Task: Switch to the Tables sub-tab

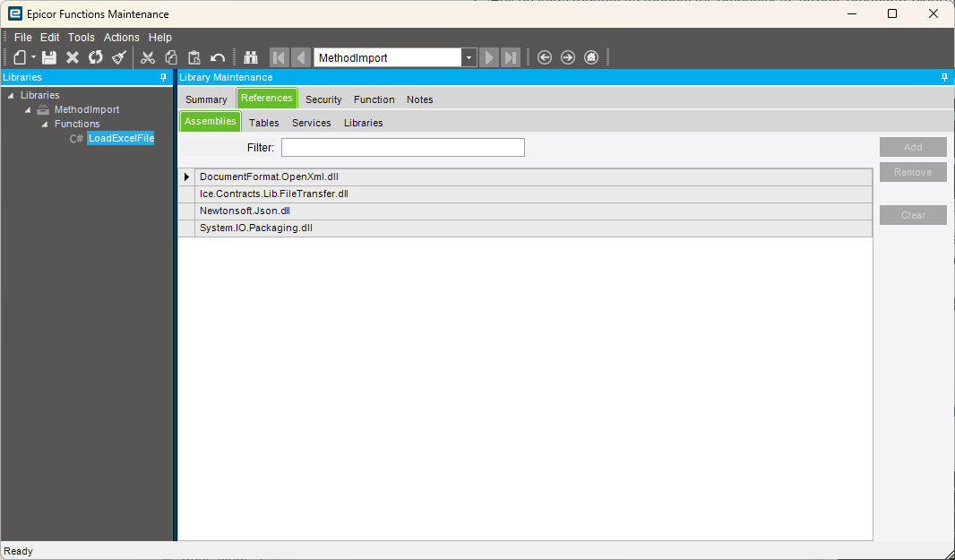Action: (264, 123)
